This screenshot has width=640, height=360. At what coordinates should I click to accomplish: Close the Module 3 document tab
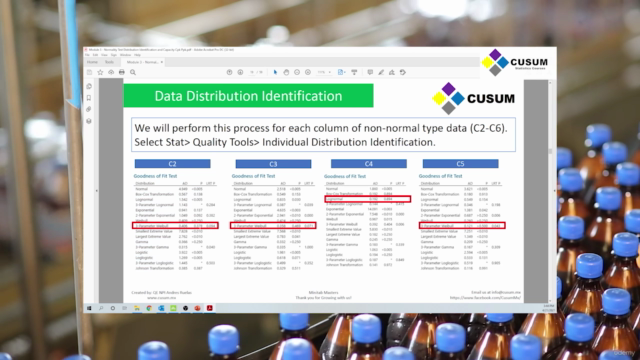click(162, 62)
